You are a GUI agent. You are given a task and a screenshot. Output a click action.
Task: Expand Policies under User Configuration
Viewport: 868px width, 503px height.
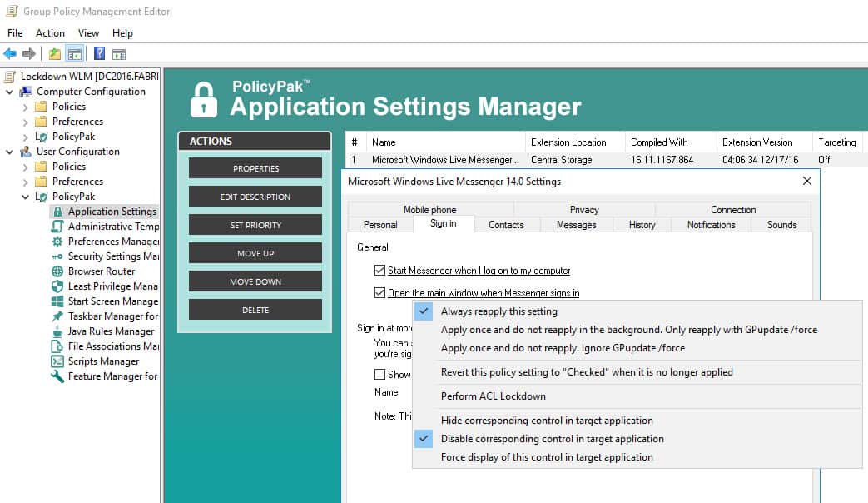click(x=25, y=167)
